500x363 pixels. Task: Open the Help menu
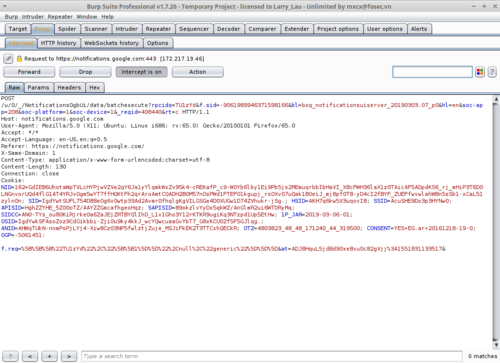point(107,17)
